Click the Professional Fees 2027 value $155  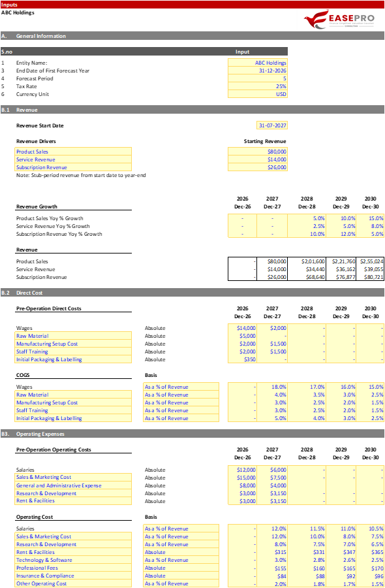272,568
